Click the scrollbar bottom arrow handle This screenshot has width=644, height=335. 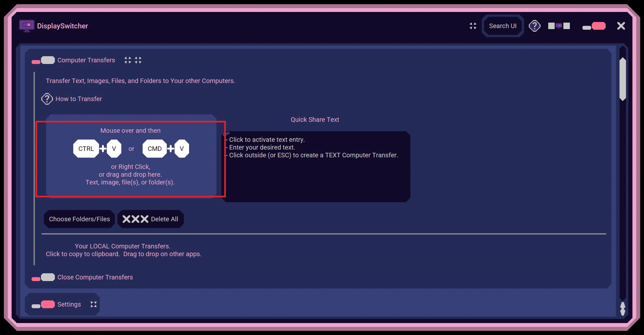click(x=623, y=309)
